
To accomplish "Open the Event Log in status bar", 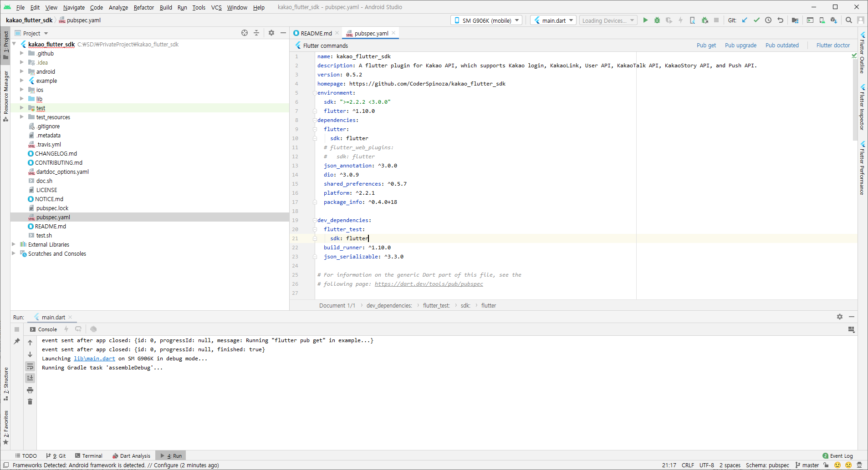I will (x=837, y=455).
